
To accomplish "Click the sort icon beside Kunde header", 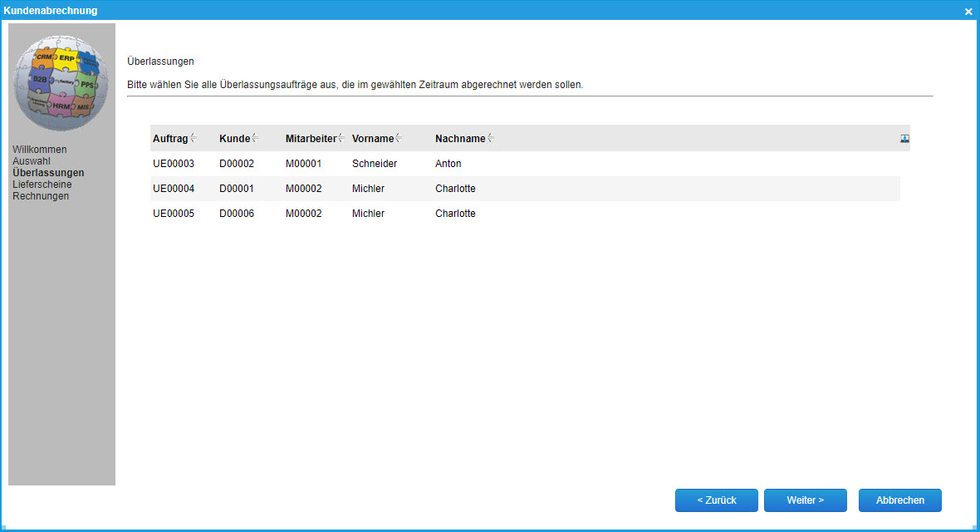I will click(x=255, y=138).
